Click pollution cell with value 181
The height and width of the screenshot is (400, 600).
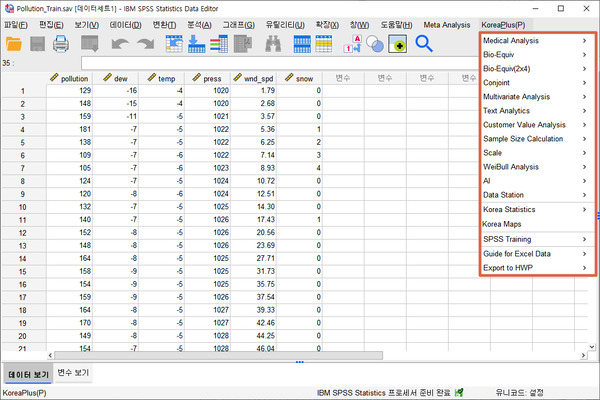click(70, 129)
